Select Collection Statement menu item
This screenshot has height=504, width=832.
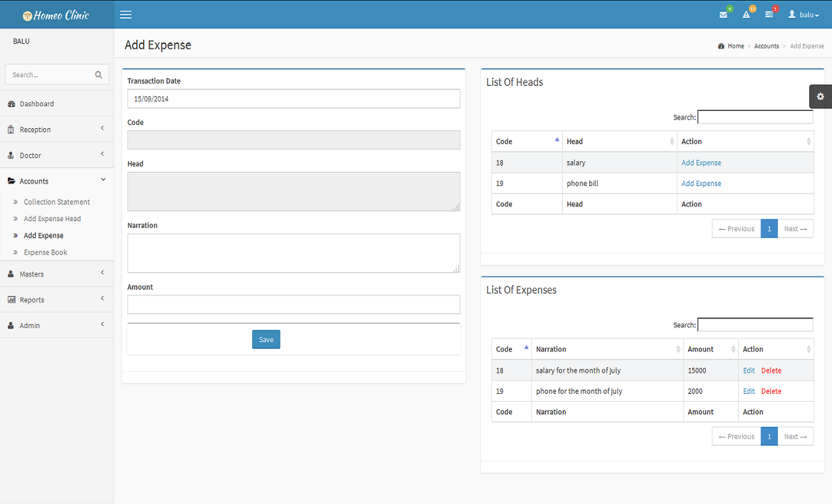coord(57,202)
